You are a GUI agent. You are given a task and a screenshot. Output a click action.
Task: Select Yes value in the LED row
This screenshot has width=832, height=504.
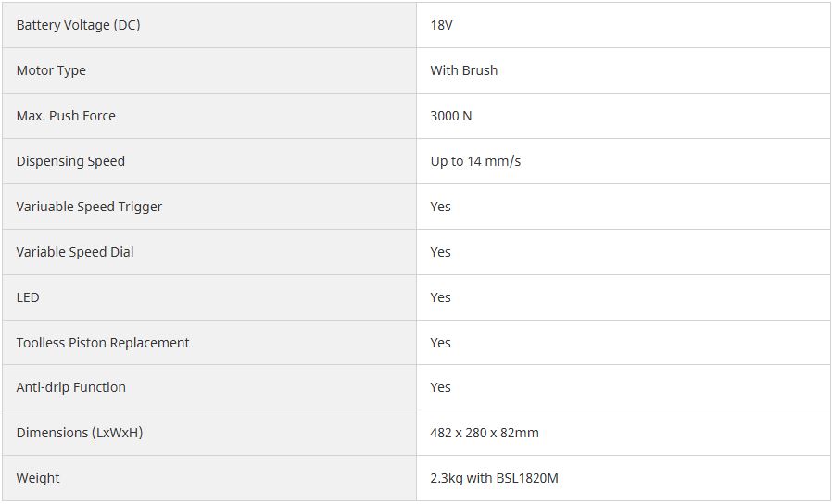click(x=440, y=297)
